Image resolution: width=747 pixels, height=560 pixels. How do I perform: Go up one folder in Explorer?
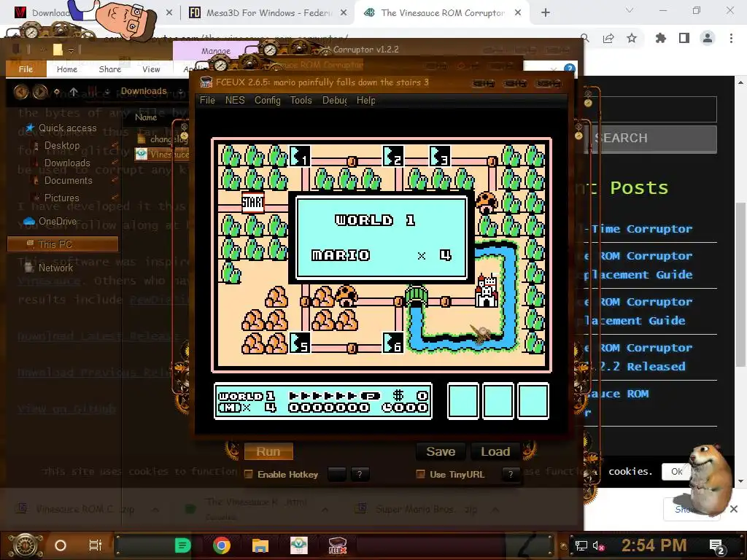(x=74, y=91)
